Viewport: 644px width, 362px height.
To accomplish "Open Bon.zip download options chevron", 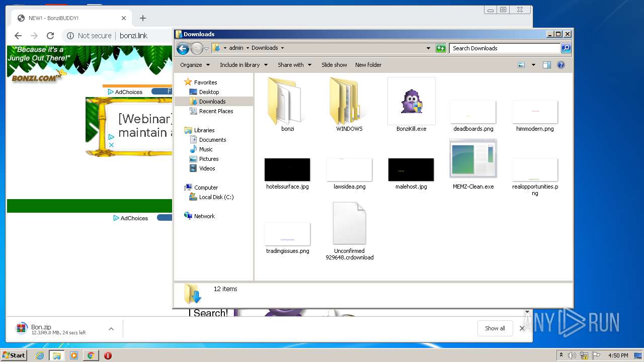I will click(x=111, y=329).
